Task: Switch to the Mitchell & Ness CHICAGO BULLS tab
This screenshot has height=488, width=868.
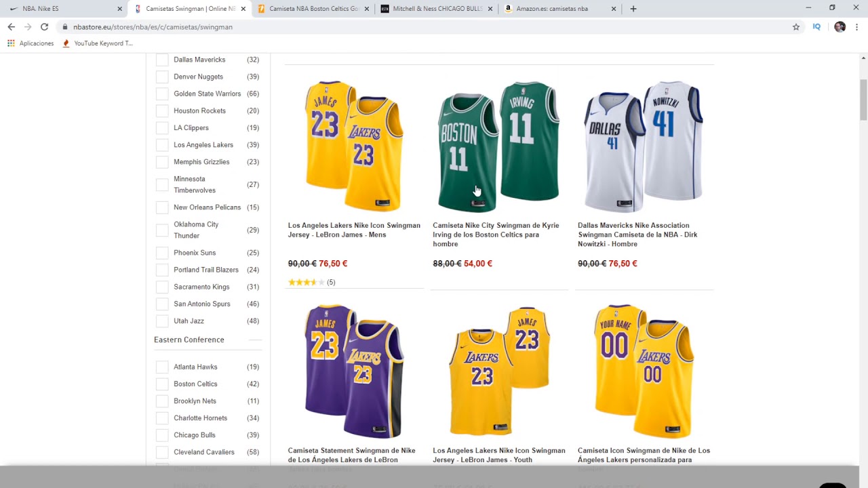Action: coord(437,9)
